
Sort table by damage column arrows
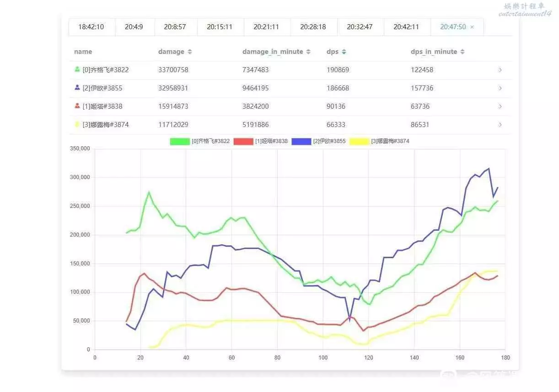pos(190,52)
